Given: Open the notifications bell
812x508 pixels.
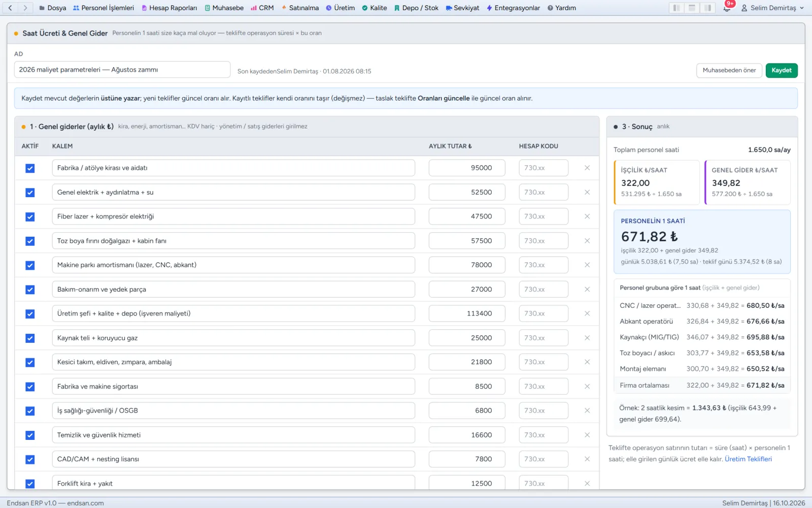Looking at the screenshot, I should tap(727, 8).
